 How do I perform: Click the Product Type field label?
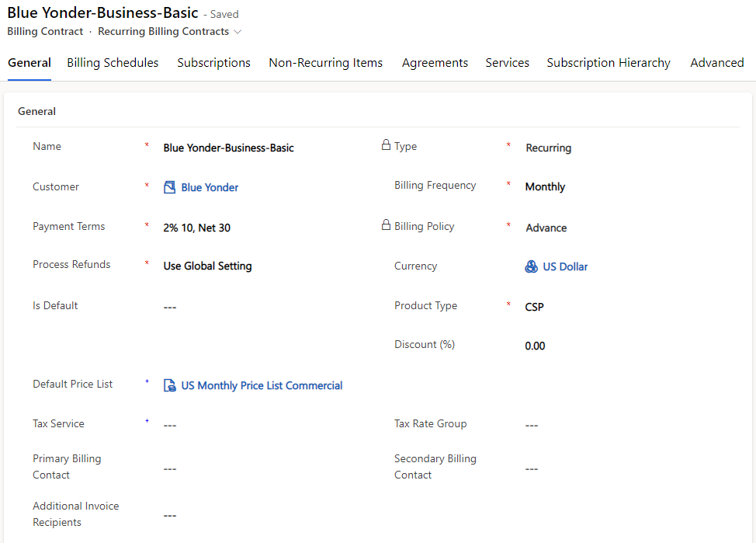[425, 305]
